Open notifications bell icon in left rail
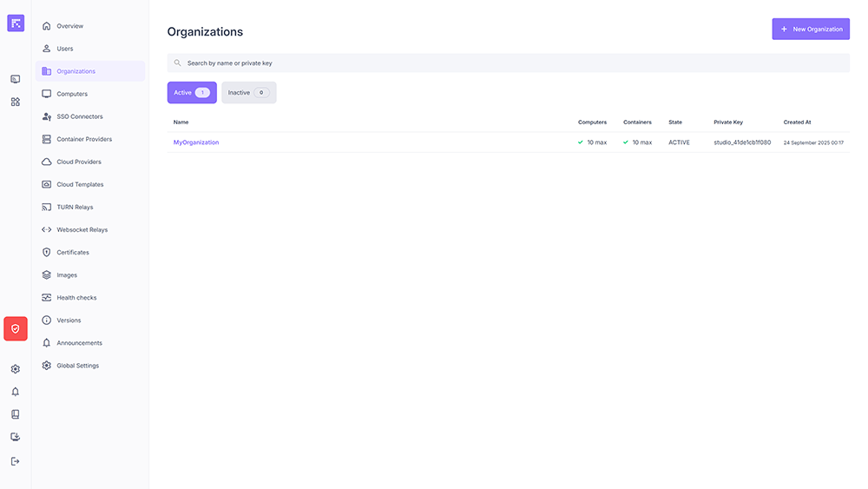The width and height of the screenshot is (868, 489). pos(16,392)
